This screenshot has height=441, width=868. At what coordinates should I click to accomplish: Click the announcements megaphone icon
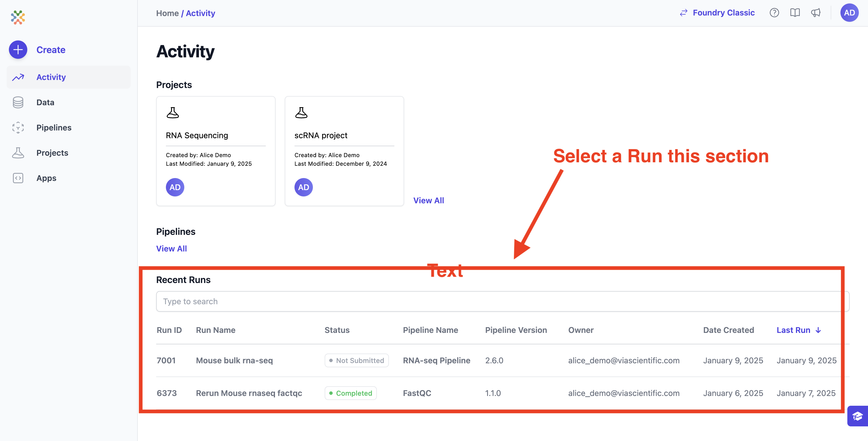point(815,13)
